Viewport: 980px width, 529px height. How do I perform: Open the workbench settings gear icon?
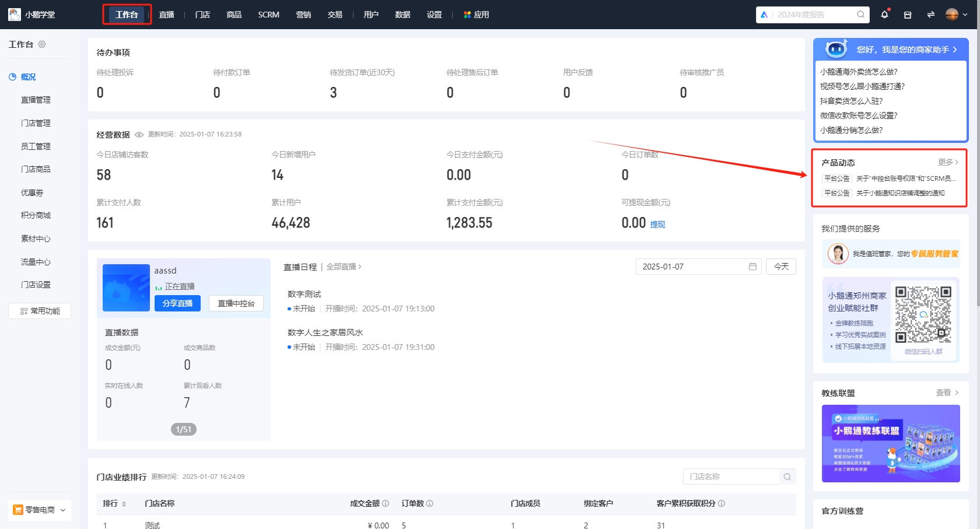[x=42, y=44]
